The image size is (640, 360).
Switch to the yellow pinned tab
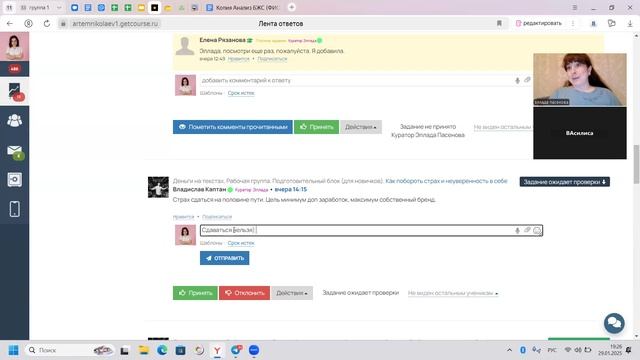(x=141, y=7)
